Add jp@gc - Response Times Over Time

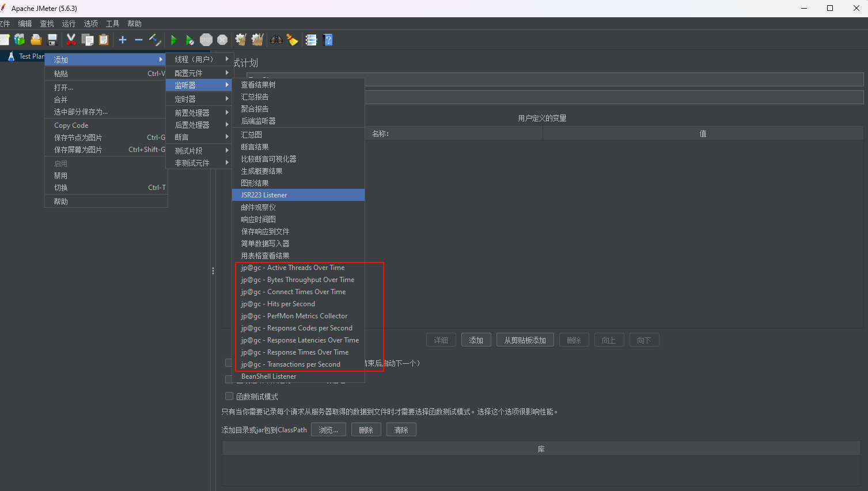tap(298, 352)
